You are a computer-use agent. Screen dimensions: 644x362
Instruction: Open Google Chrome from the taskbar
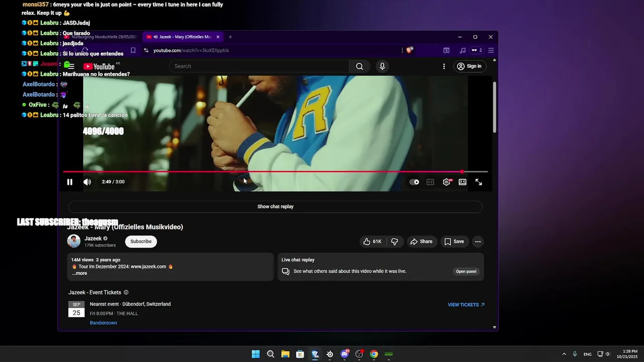pos(374,354)
